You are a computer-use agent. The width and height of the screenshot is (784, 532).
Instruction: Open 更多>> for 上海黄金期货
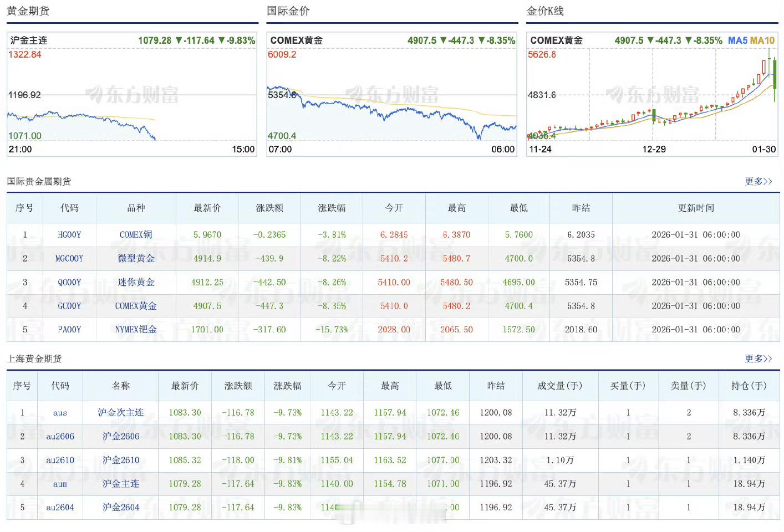pyautogui.click(x=758, y=359)
